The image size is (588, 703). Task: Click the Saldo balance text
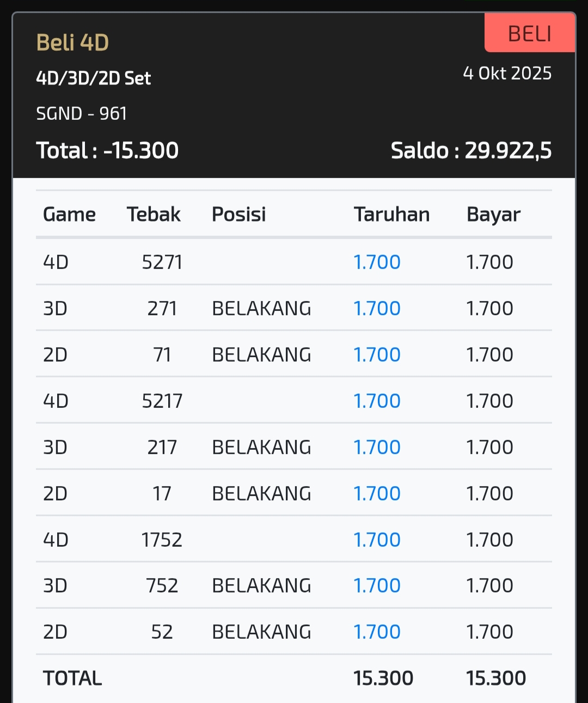(471, 150)
